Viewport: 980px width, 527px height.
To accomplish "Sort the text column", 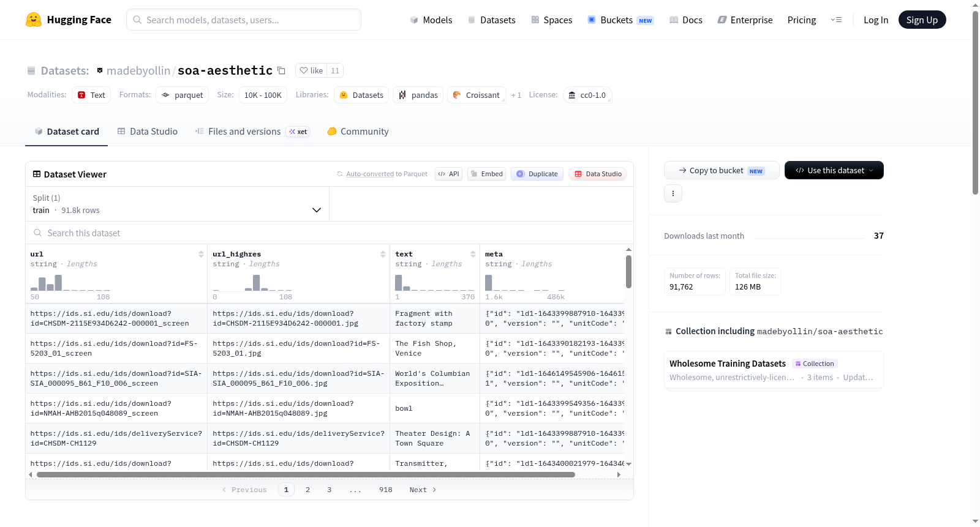I will tap(473, 254).
